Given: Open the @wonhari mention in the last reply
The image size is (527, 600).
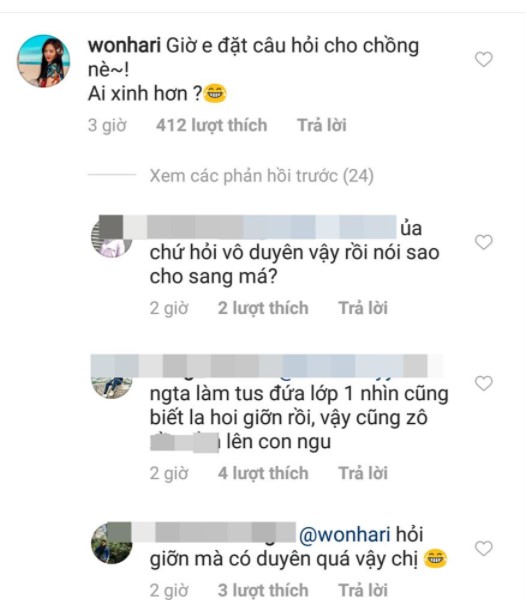Looking at the screenshot, I should coord(344,535).
